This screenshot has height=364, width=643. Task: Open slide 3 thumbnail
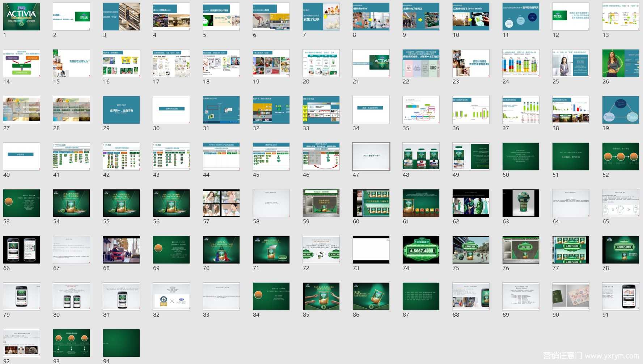pyautogui.click(x=122, y=17)
